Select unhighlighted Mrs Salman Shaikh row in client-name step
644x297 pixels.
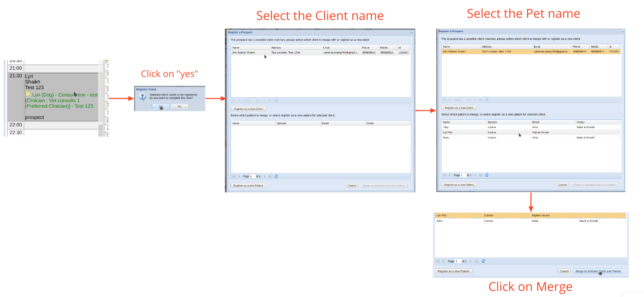(320, 52)
